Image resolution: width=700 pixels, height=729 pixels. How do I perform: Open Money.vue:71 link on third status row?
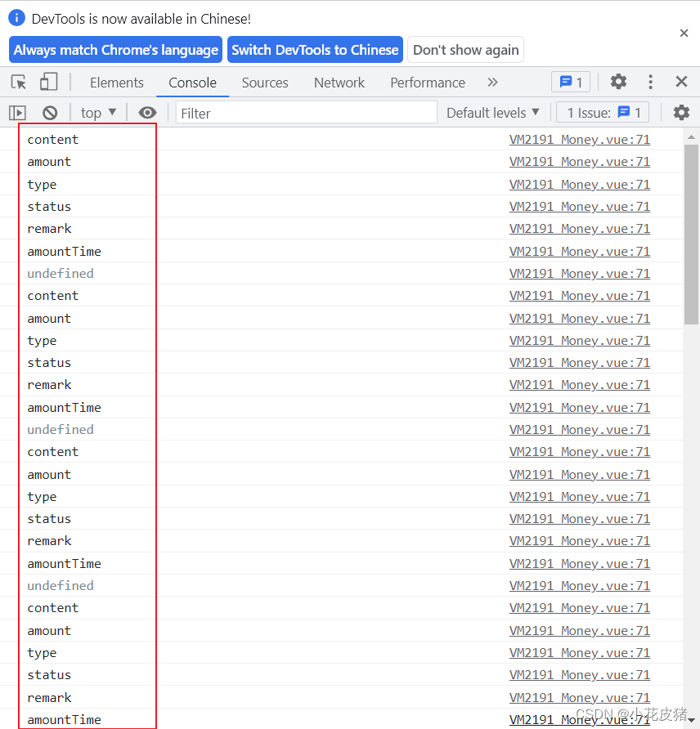[x=580, y=519]
